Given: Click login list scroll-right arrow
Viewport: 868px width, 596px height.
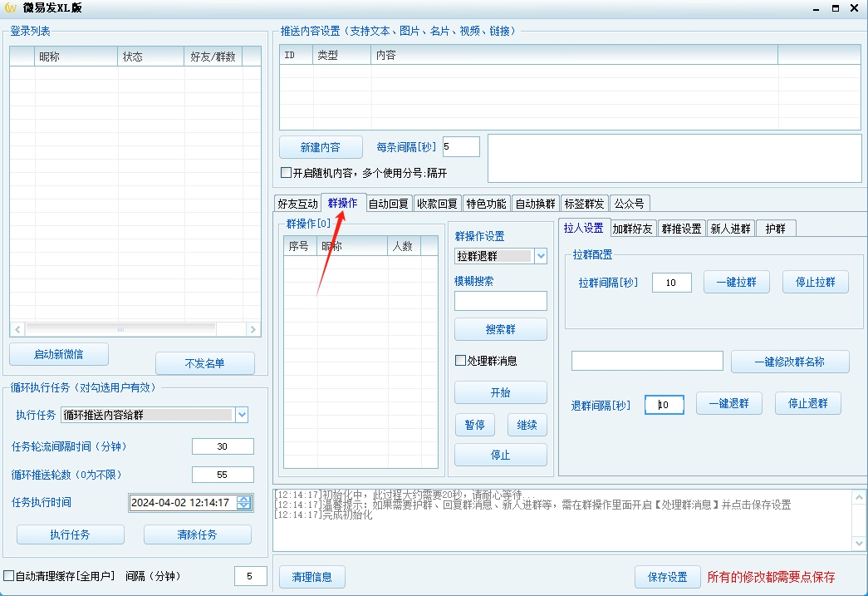Looking at the screenshot, I should 253,329.
